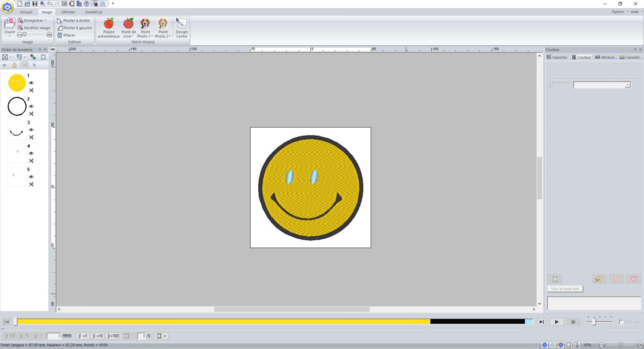Switch to the Accueil ribbon tab
The width and height of the screenshot is (644, 349).
pos(26,12)
